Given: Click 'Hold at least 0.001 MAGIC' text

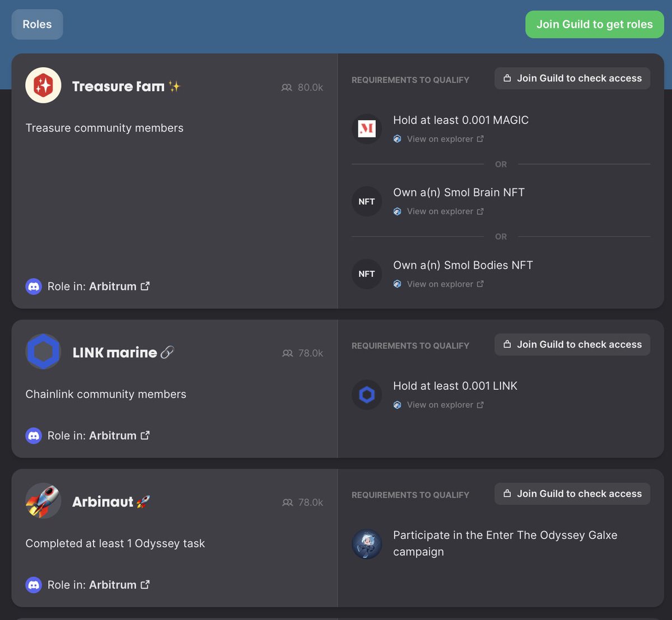Looking at the screenshot, I should pos(461,120).
